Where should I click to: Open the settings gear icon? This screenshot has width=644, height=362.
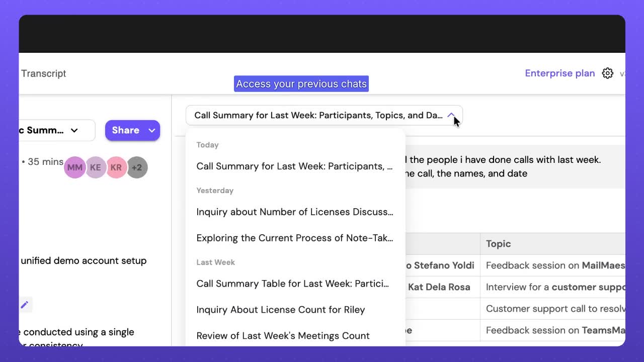pos(608,73)
